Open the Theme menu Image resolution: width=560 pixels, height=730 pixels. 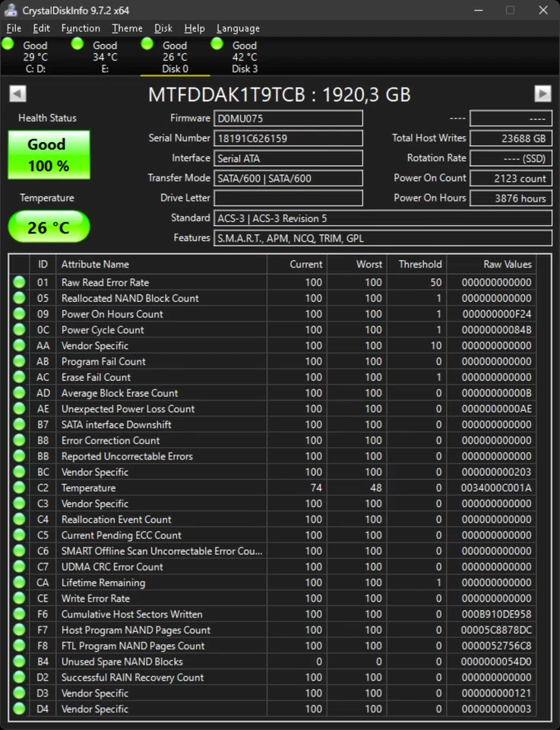coord(128,28)
